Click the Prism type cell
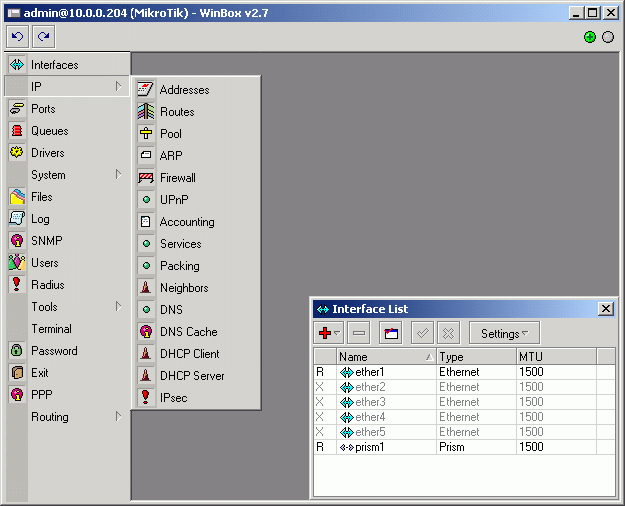The width and height of the screenshot is (625, 506). pyautogui.click(x=476, y=447)
